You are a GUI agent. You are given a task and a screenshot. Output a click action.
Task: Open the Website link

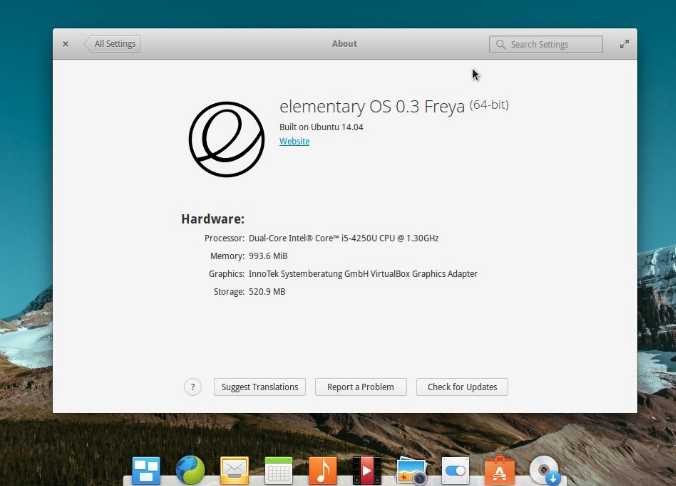(294, 141)
